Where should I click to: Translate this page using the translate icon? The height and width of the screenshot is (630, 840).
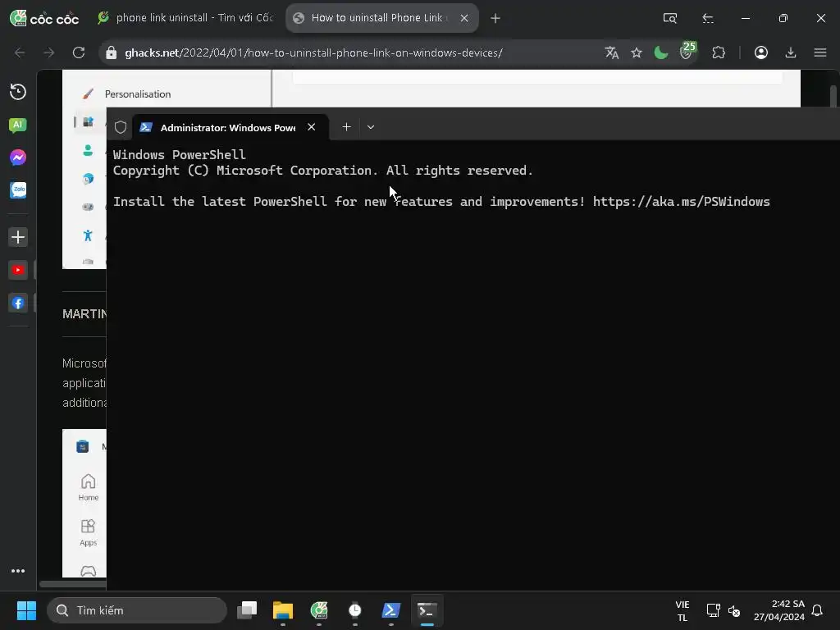click(x=612, y=52)
